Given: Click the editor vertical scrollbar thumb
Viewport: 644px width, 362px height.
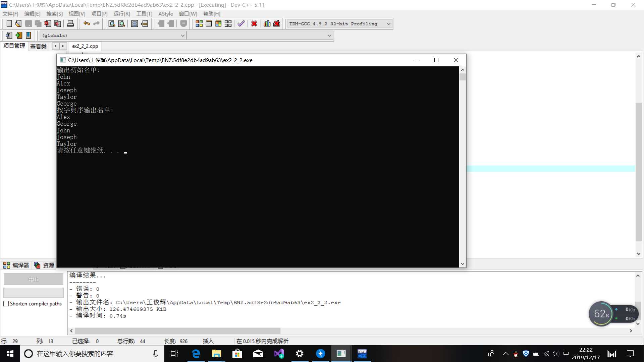Looking at the screenshot, I should click(639, 172).
